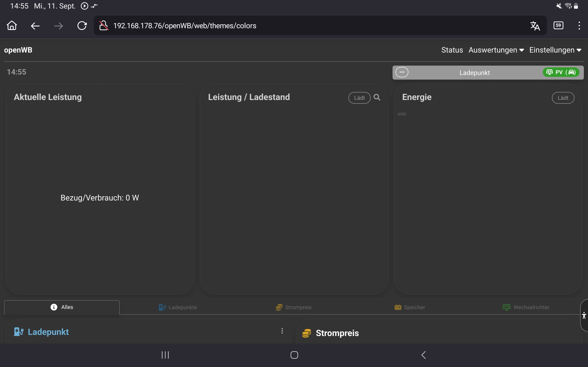Expand the Einstellungen dropdown menu
This screenshot has height=367, width=588.
coord(555,50)
